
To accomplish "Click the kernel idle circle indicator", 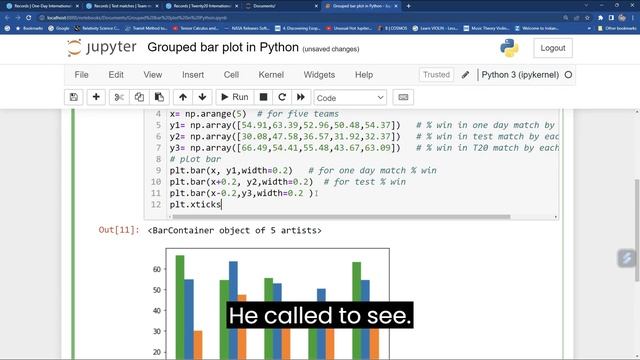I will tap(568, 75).
